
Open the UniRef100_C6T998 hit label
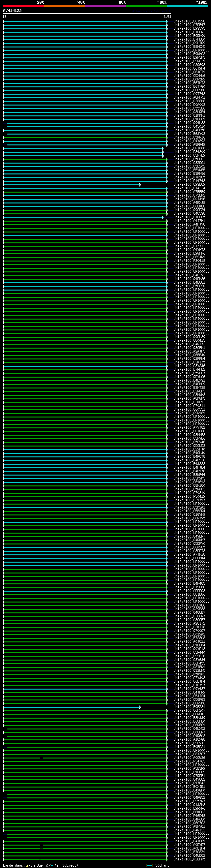(189, 21)
